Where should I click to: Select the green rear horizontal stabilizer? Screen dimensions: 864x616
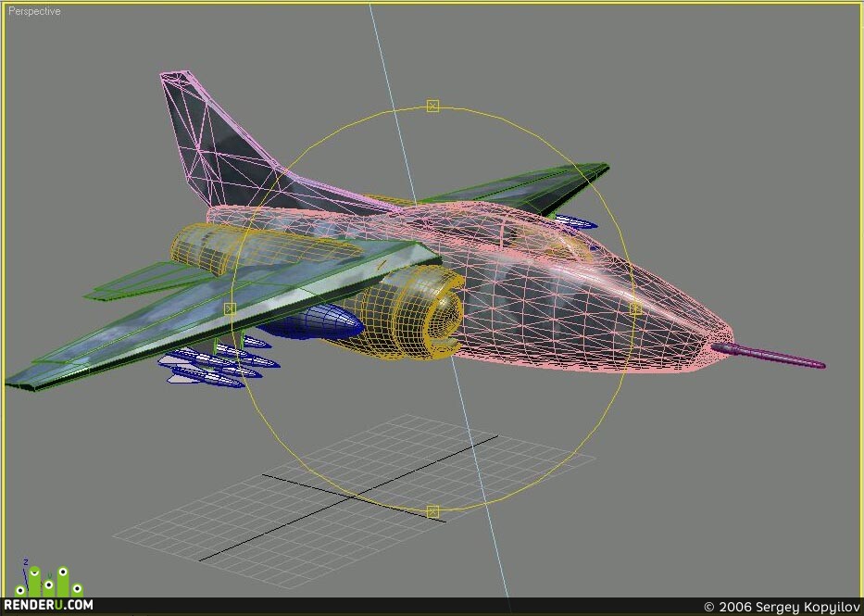click(143, 281)
